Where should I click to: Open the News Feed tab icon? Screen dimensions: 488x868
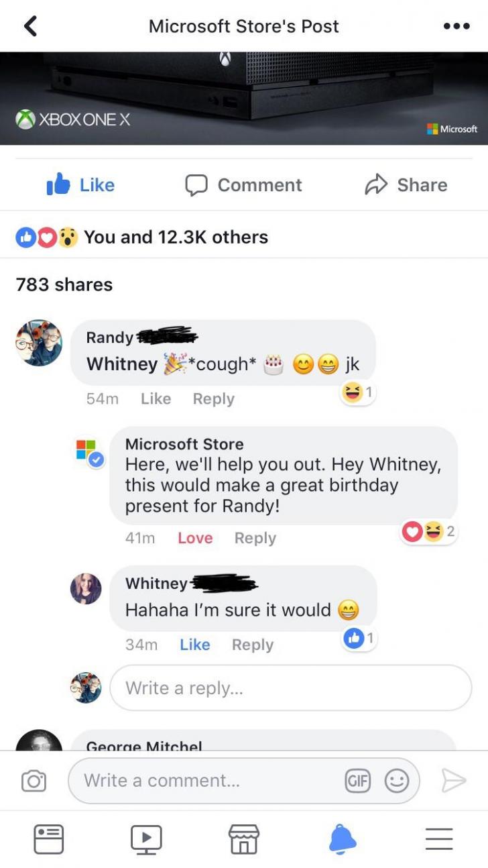[x=48, y=838]
